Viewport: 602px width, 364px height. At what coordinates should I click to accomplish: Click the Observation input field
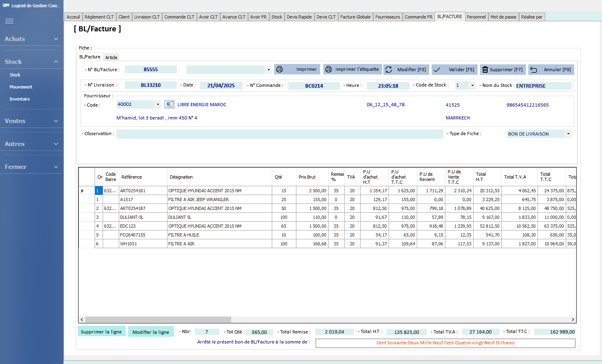[280, 134]
